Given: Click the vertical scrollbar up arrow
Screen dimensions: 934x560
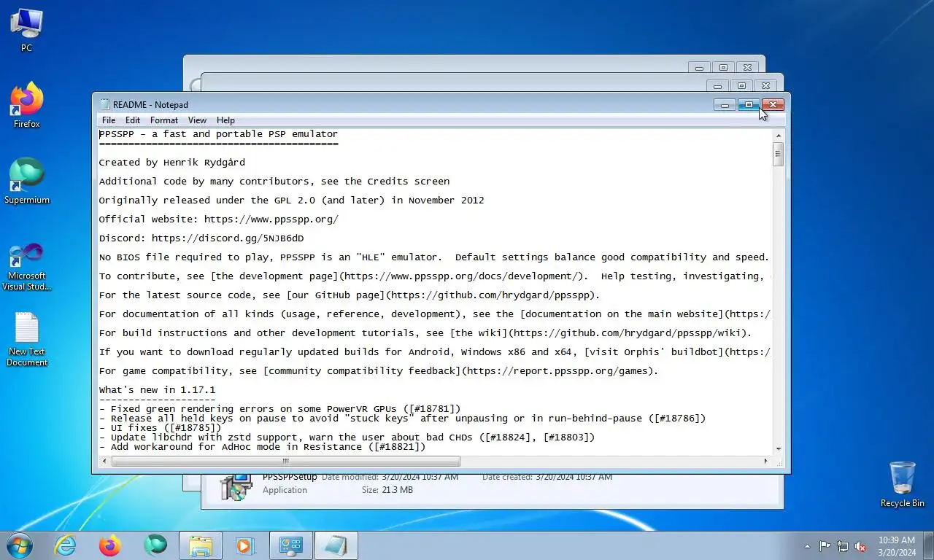Looking at the screenshot, I should [779, 136].
